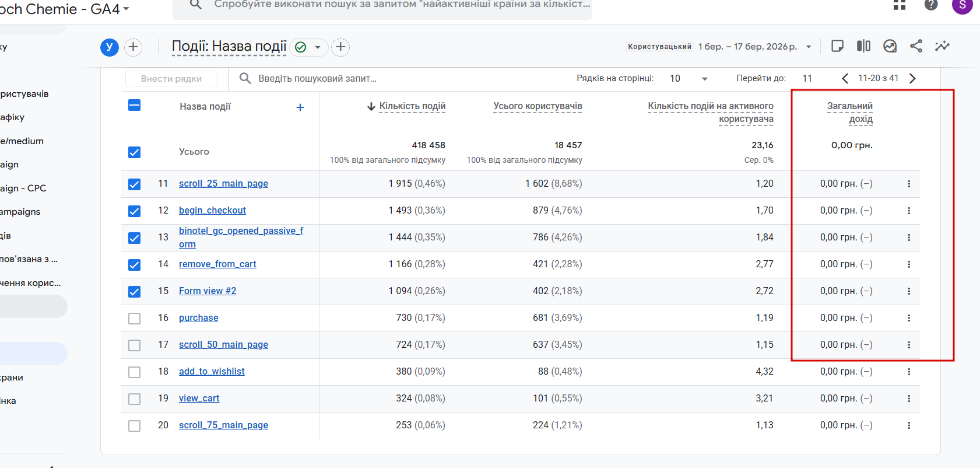Open the remove_from_cart event link
Viewport: 980px width, 468px height.
(217, 264)
